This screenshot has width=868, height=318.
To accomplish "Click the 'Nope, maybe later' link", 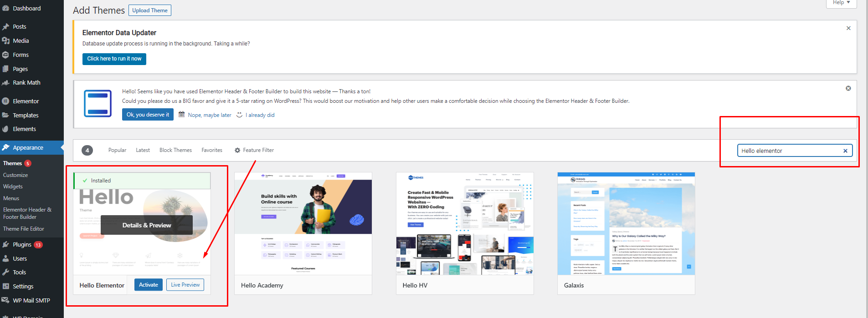I will point(210,115).
